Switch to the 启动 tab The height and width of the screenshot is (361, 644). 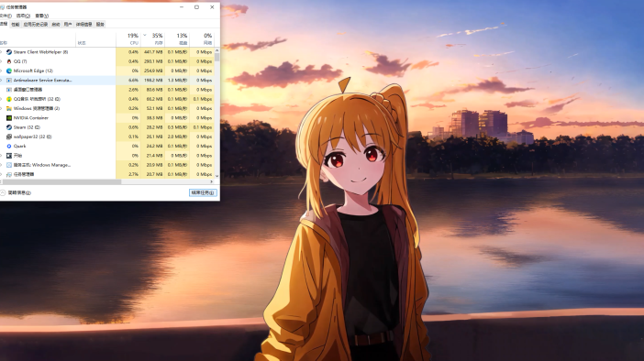click(x=56, y=25)
